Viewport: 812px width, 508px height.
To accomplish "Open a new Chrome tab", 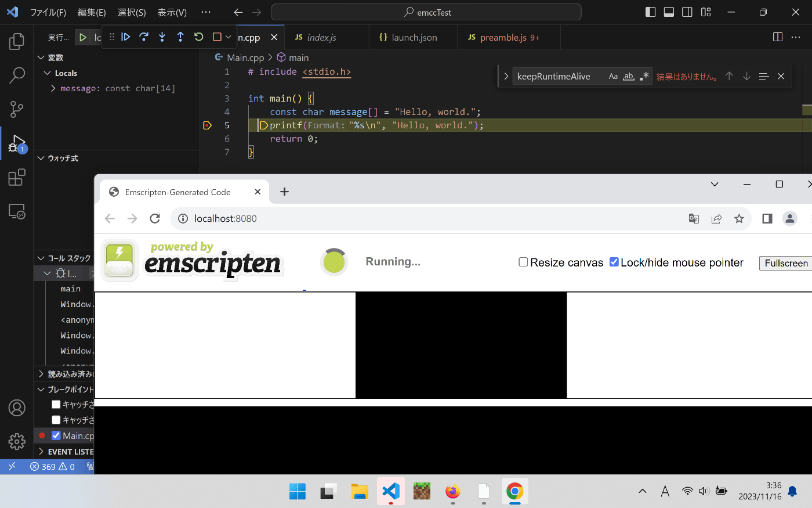I will [x=284, y=192].
